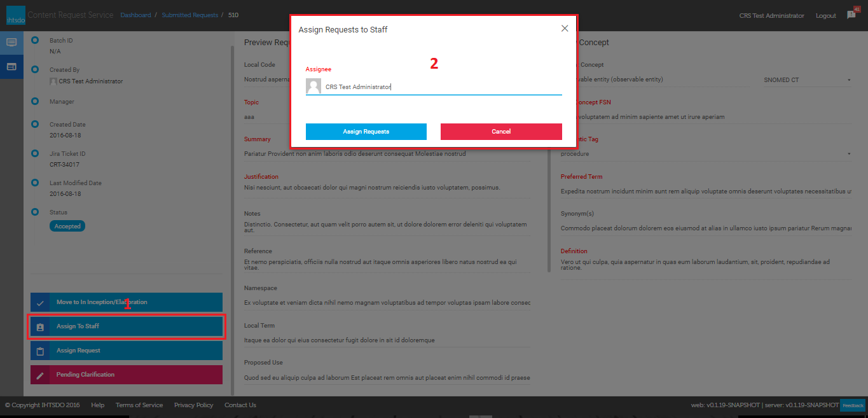Click the pencil icon for Pending Clarification
868x418 pixels.
coord(40,375)
